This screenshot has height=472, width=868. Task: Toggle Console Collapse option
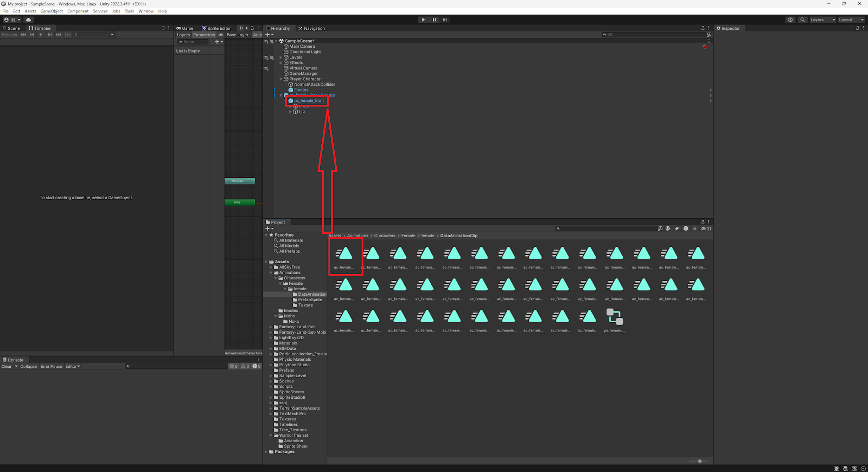(x=29, y=366)
